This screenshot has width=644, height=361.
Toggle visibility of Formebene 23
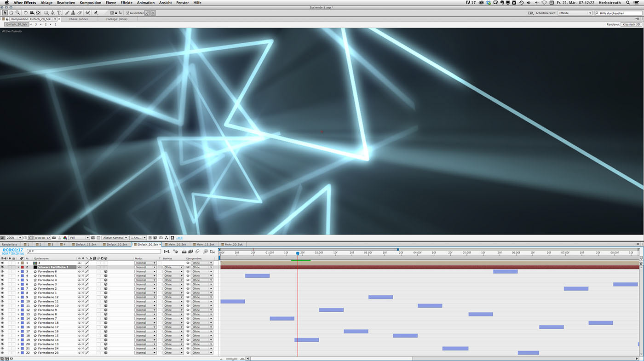pyautogui.click(x=2, y=353)
